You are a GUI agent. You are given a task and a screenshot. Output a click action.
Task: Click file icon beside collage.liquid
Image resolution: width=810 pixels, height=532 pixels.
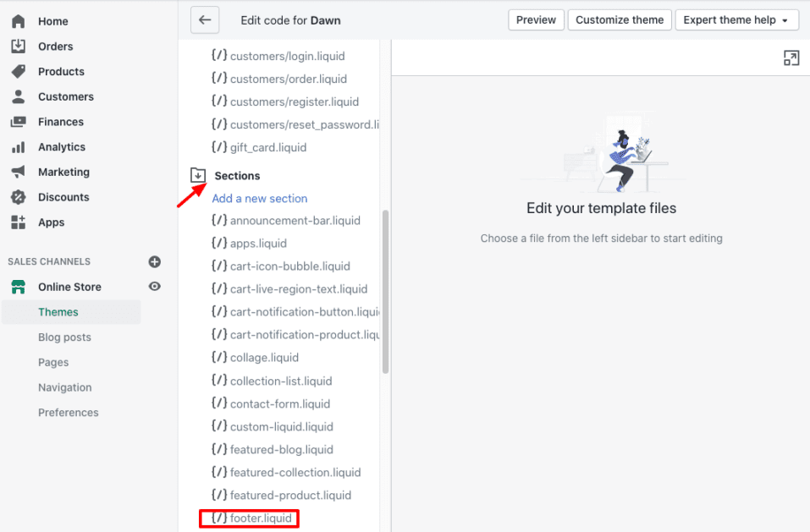[x=219, y=357]
